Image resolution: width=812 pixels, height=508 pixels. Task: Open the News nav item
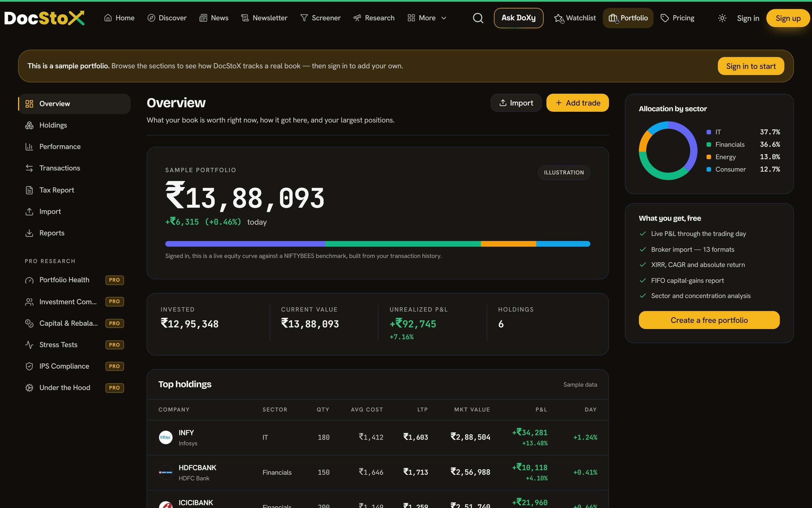(214, 18)
